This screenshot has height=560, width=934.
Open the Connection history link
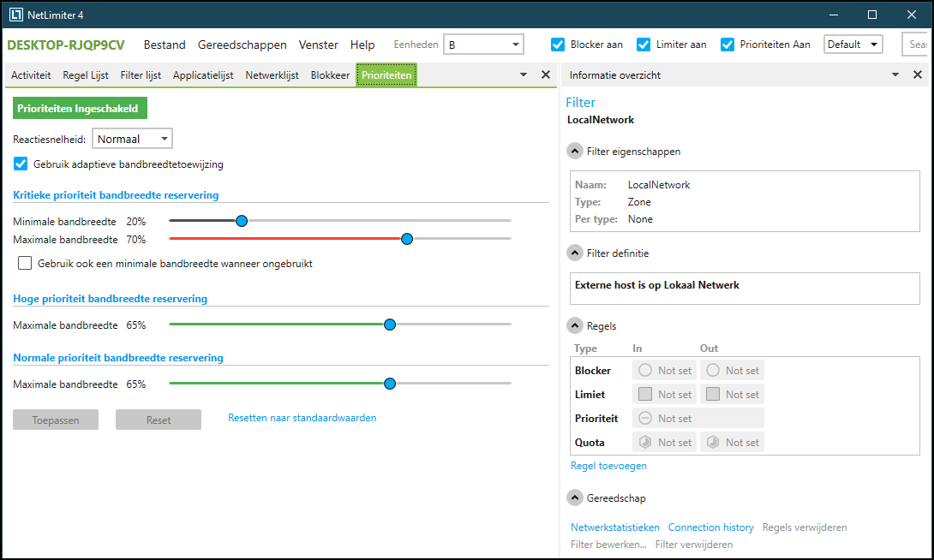tap(710, 527)
